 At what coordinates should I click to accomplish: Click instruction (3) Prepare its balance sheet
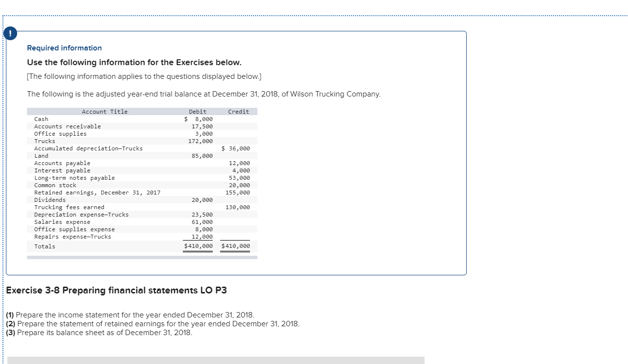(99, 333)
